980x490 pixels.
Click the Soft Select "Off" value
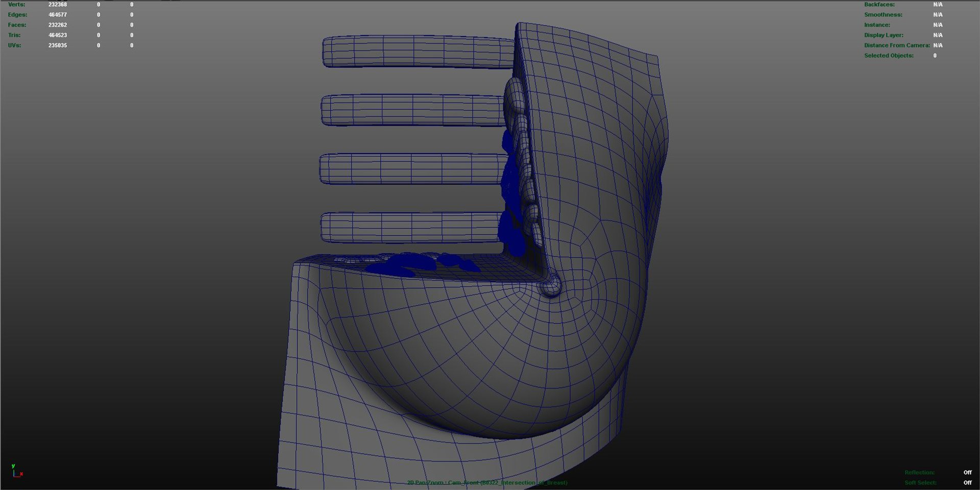click(967, 483)
